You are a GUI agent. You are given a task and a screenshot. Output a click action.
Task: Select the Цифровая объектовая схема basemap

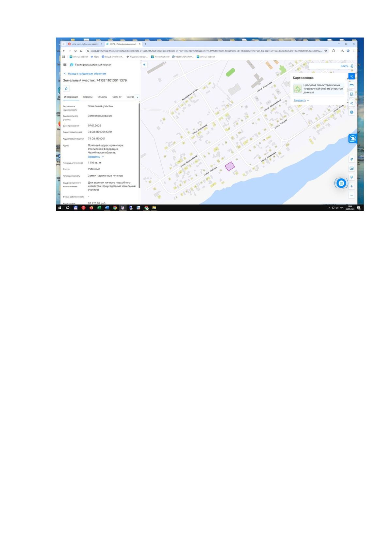point(318,89)
